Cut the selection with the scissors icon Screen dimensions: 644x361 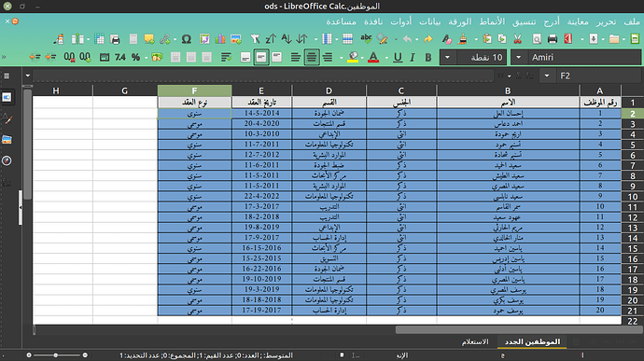(x=517, y=39)
